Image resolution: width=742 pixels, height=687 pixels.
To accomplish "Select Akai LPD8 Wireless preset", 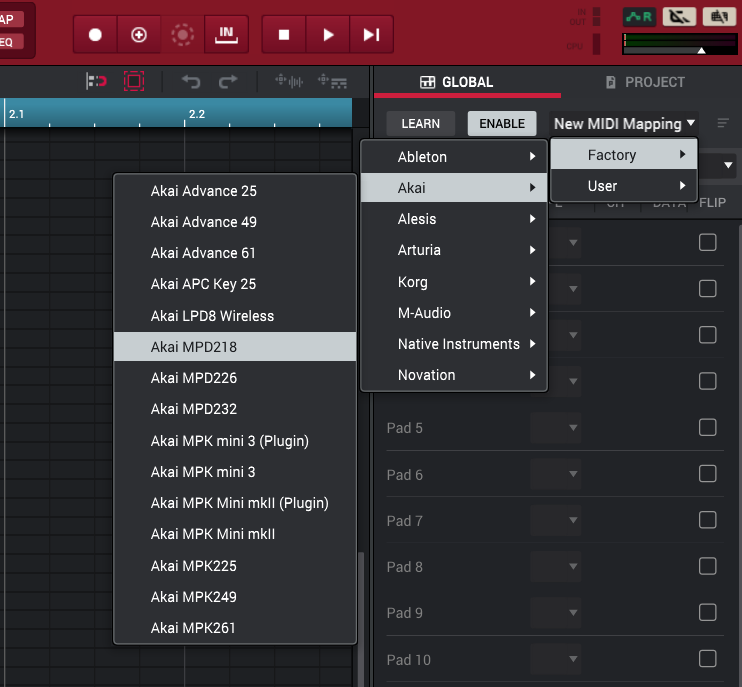I will (235, 316).
